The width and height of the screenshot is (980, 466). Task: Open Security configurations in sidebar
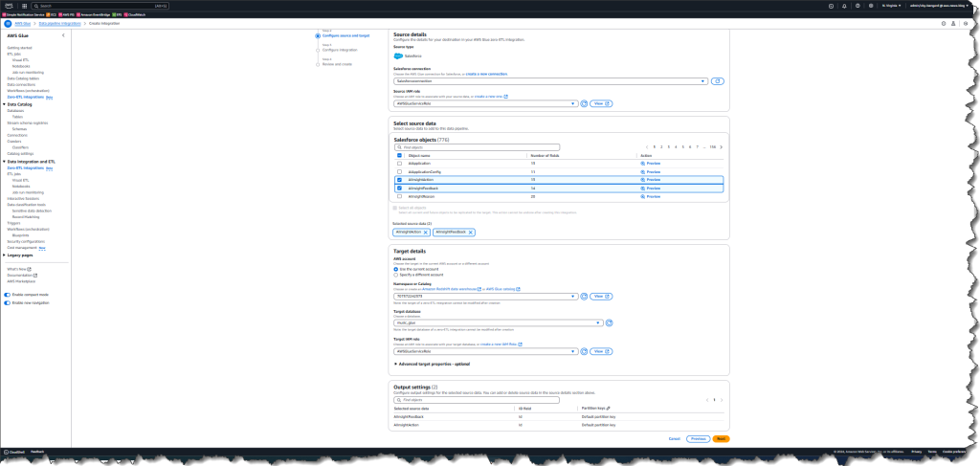tap(24, 242)
